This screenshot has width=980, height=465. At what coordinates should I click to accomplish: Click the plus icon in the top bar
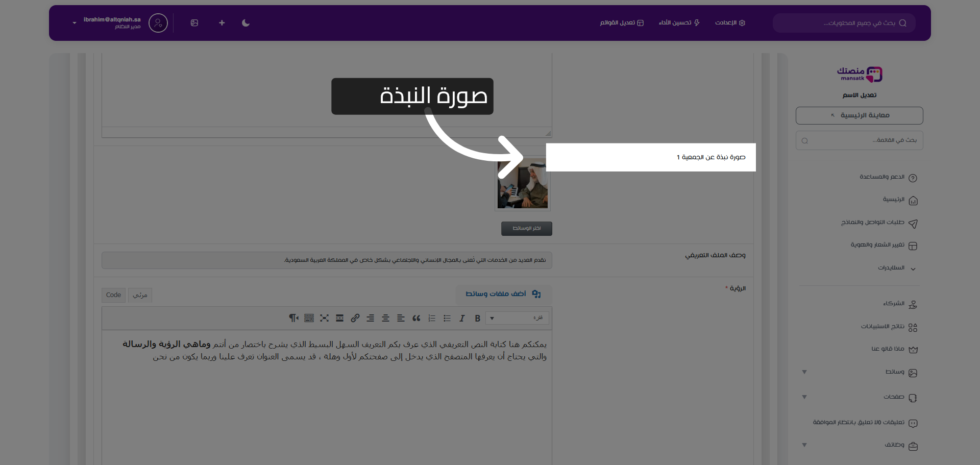click(x=222, y=23)
